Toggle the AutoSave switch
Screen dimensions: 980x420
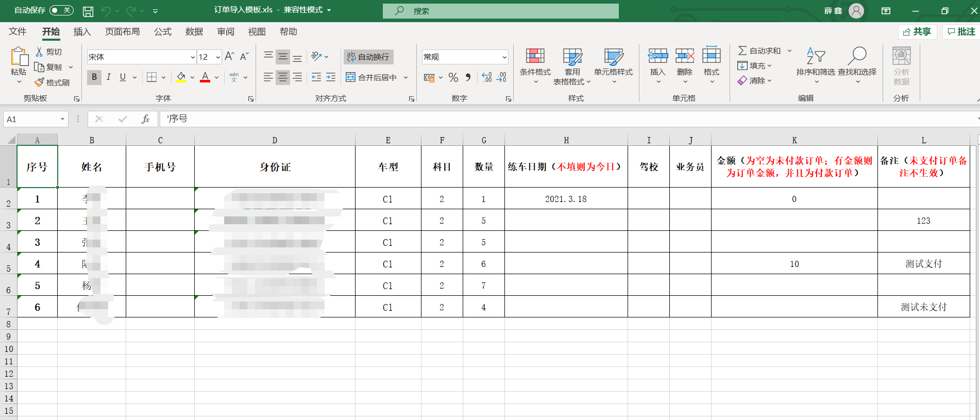coord(61,10)
